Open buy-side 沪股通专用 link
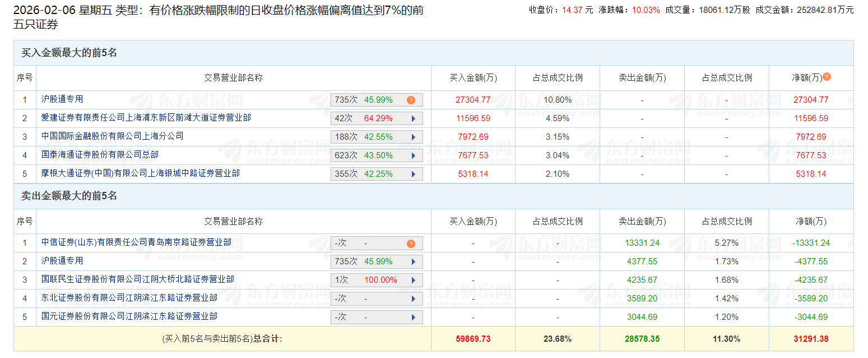The image size is (868, 358). pos(62,99)
